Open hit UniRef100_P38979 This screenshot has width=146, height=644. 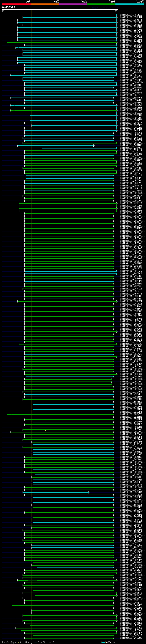point(131,170)
